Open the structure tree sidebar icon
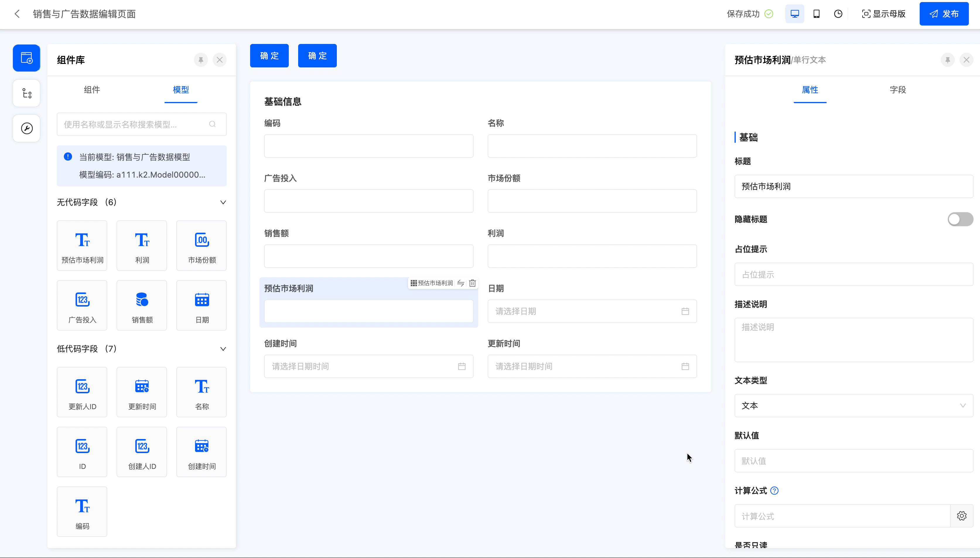The height and width of the screenshot is (558, 980). pos(26,93)
